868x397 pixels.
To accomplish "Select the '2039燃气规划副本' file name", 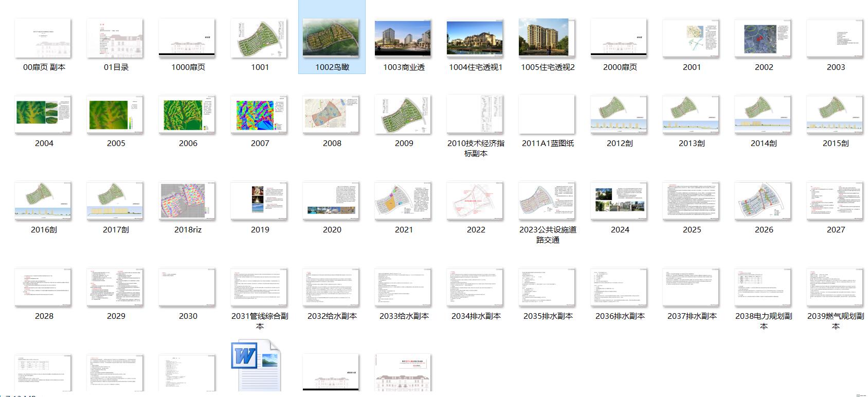I will (x=836, y=321).
